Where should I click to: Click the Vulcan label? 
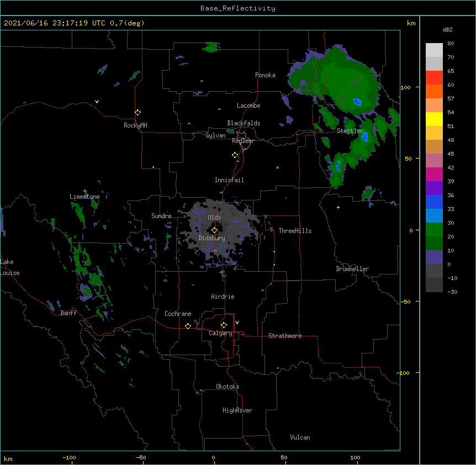pos(300,437)
